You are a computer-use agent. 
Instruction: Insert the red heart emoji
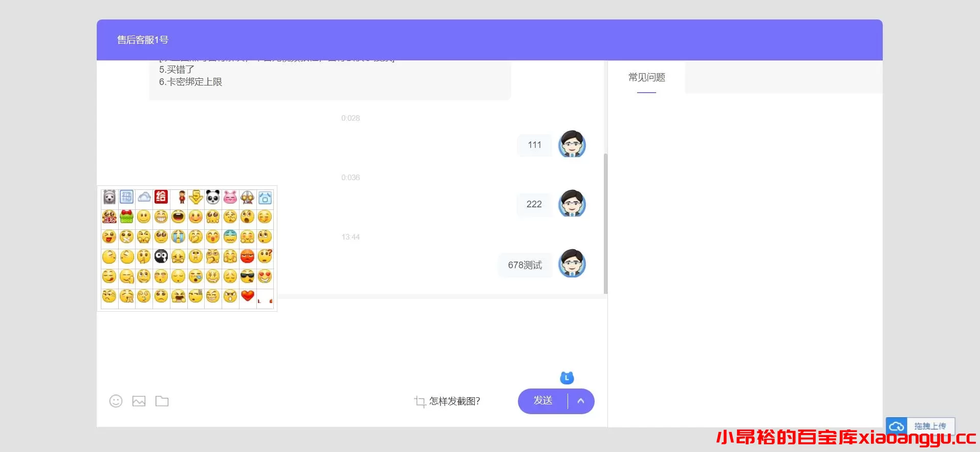coord(248,296)
